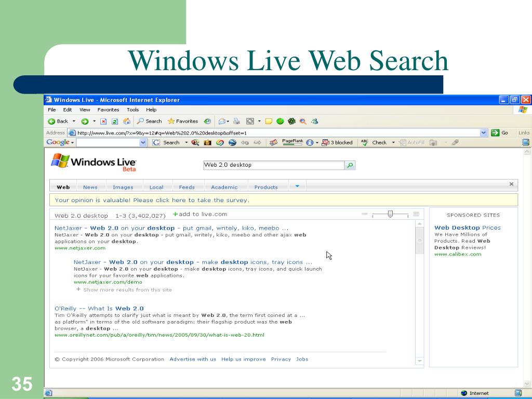Open Web Desktop Prices sponsored link
The image size is (532, 399).
click(x=468, y=228)
